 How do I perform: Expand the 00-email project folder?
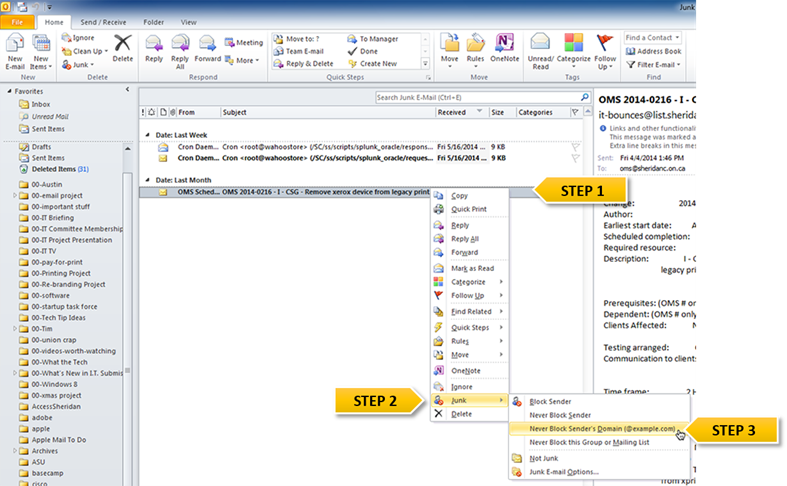[15, 195]
